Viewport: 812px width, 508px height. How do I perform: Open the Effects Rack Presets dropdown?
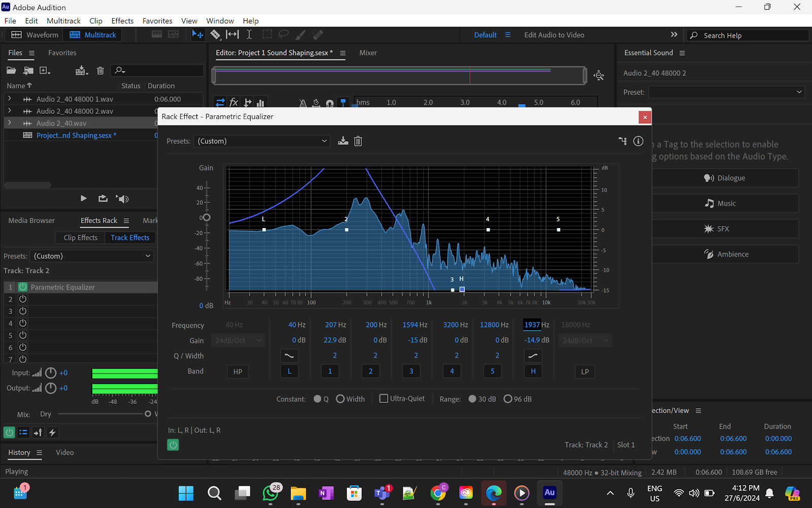tap(92, 256)
